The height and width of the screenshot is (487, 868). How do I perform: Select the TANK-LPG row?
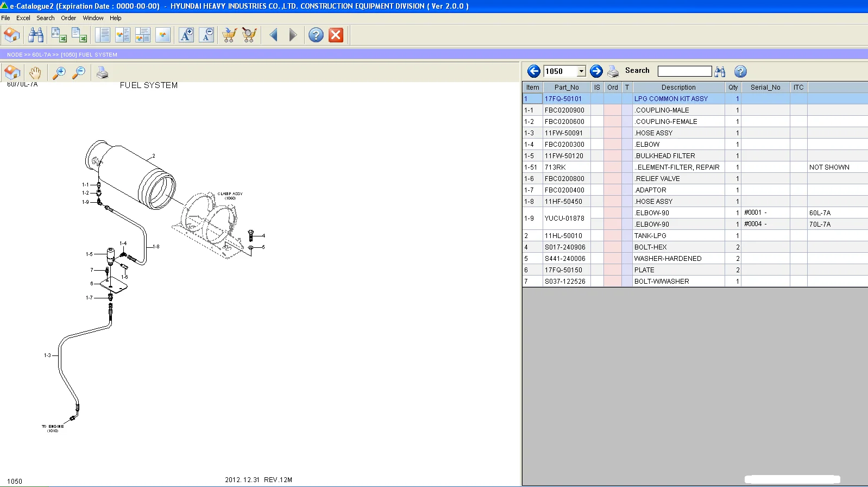pyautogui.click(x=695, y=236)
